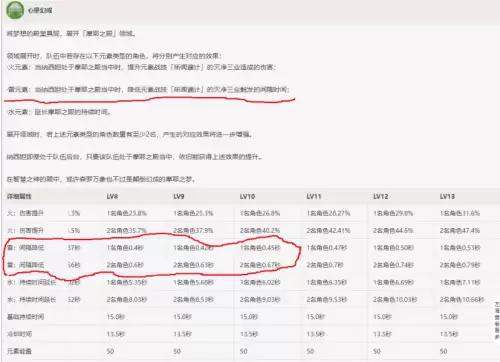Image resolution: width=500 pixels, height=362 pixels.
Task: Select the LV11 column header
Action: [x=314, y=196]
